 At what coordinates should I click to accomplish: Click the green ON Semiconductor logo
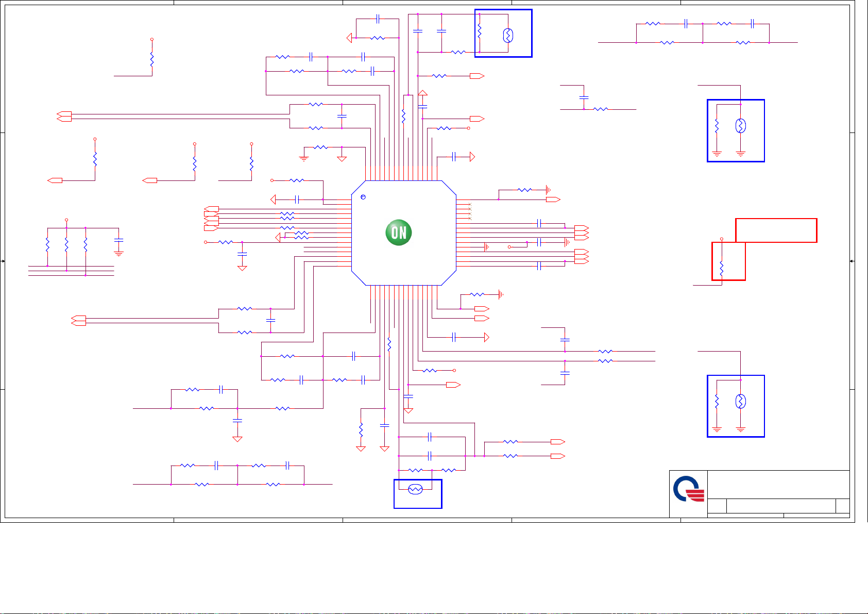coord(399,233)
